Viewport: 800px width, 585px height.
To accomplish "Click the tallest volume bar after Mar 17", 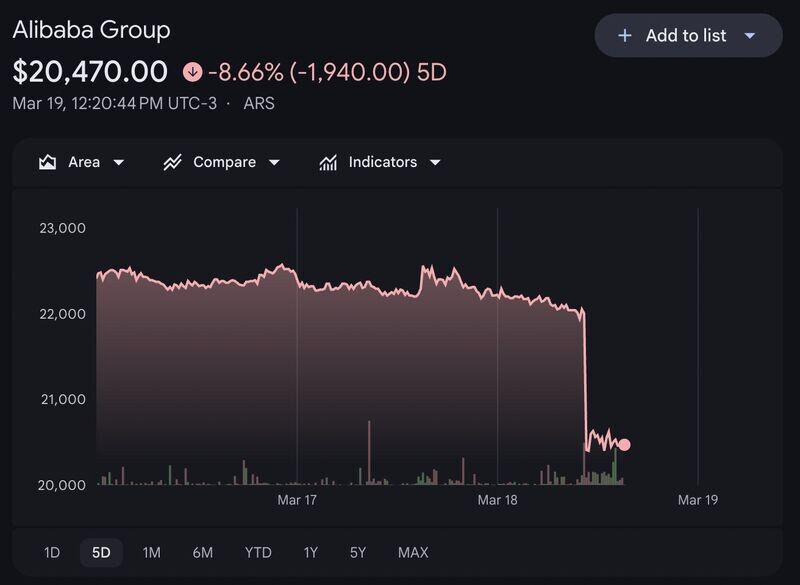I will tap(369, 452).
